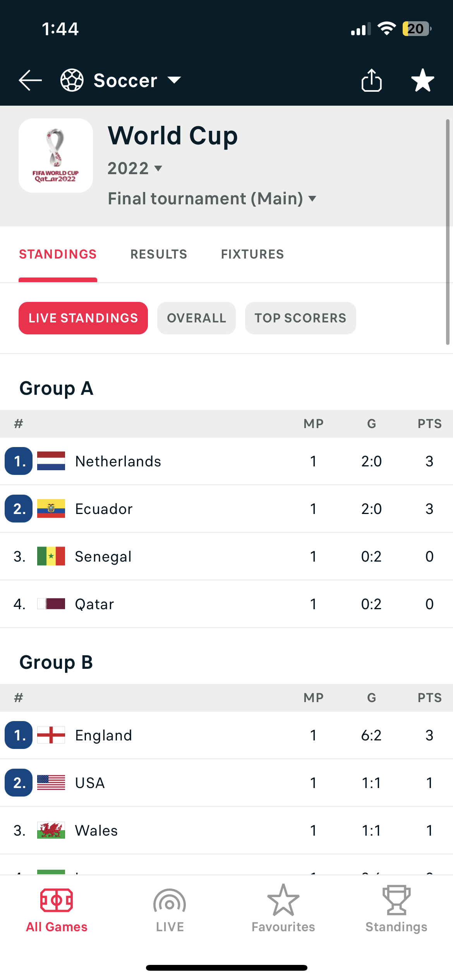
Task: Select the Overall standings filter
Action: point(196,318)
